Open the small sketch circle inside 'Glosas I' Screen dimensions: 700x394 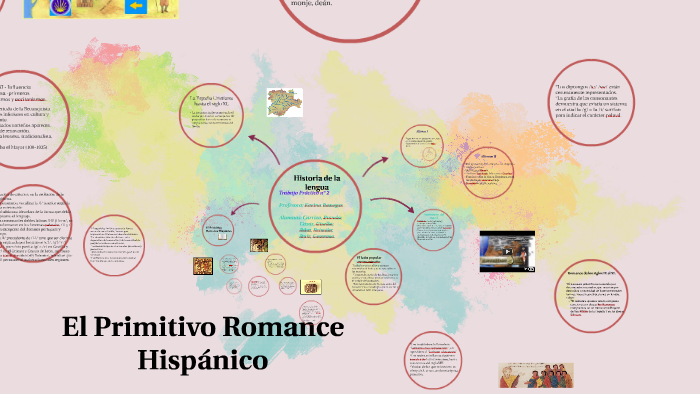pyautogui.click(x=429, y=154)
